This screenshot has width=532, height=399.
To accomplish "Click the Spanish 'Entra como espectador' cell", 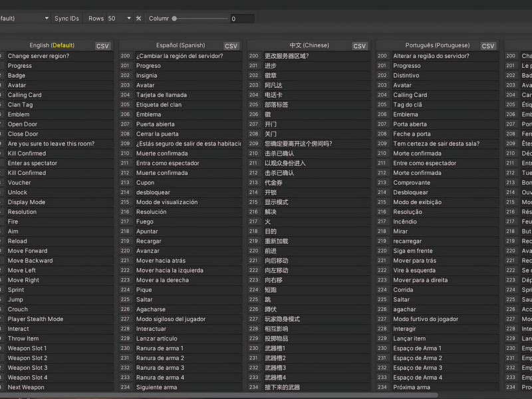I will click(188, 163).
